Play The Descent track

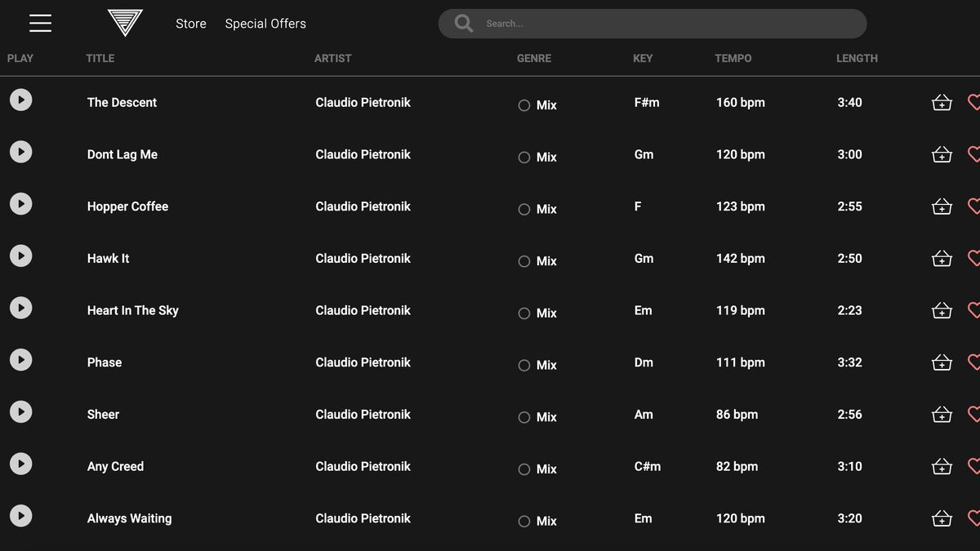(20, 100)
